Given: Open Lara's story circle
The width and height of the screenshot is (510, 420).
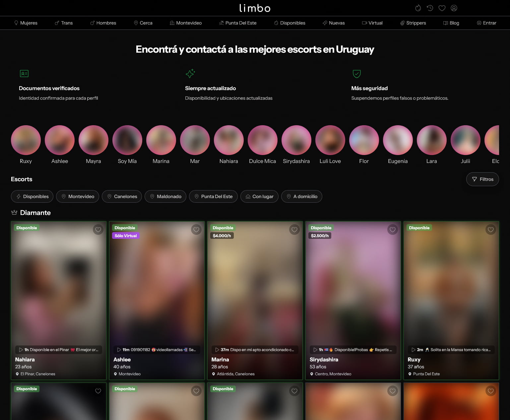Looking at the screenshot, I should point(432,140).
